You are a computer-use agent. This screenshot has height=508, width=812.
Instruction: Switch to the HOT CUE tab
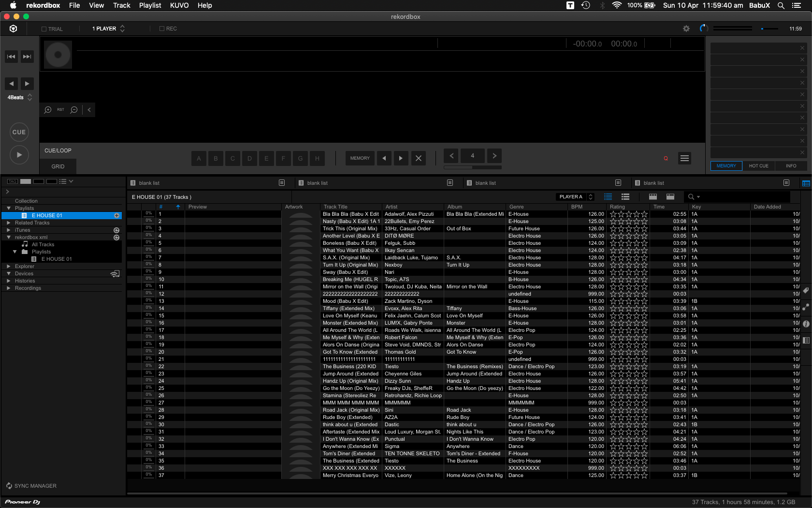pyautogui.click(x=758, y=166)
